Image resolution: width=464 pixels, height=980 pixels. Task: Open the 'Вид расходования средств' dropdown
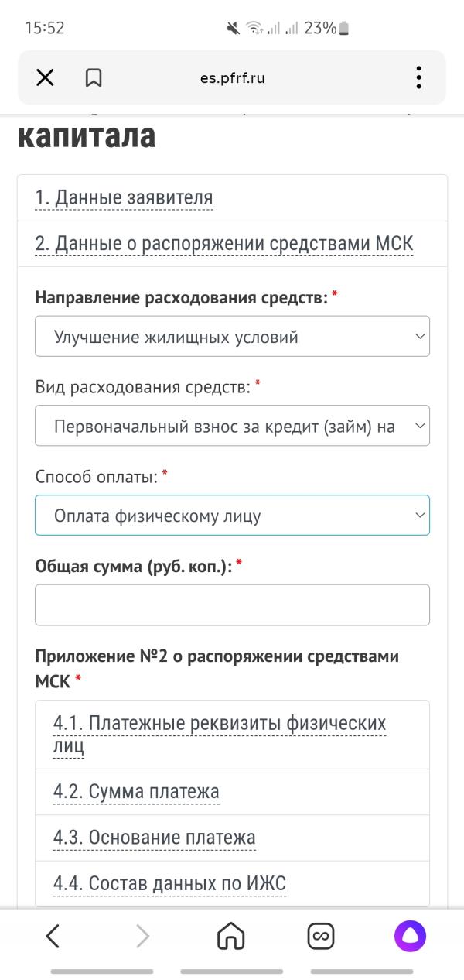(232, 426)
